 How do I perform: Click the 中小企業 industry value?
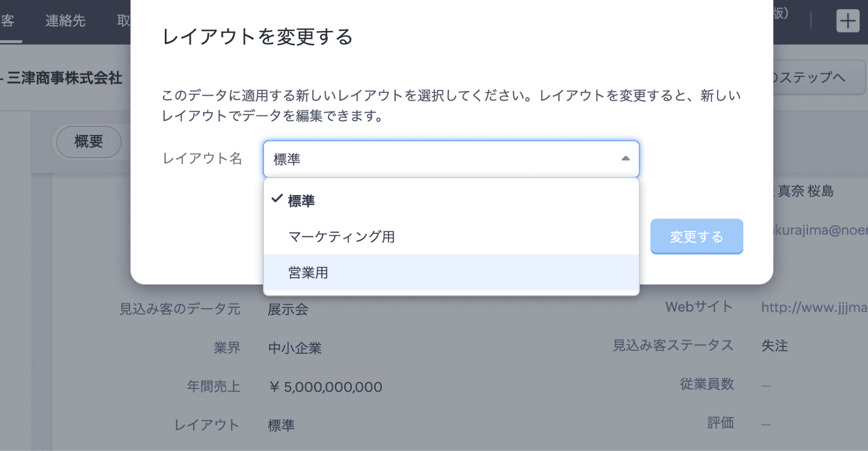pyautogui.click(x=295, y=349)
